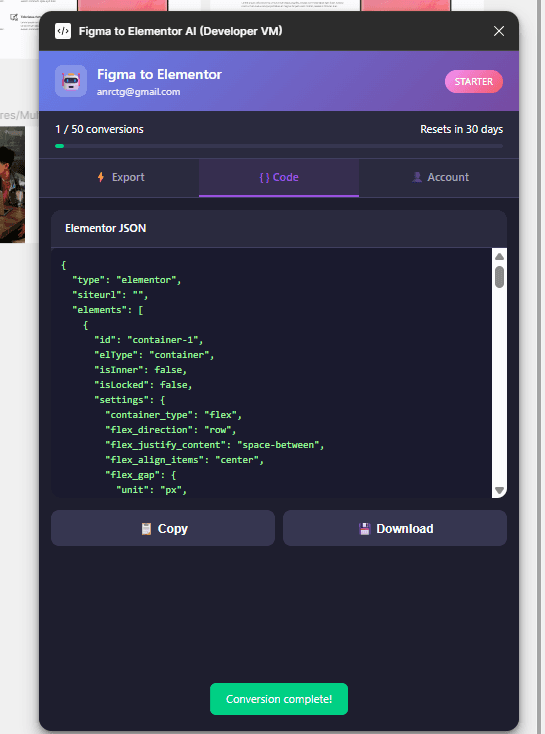This screenshot has width=545, height=734.
Task: Click the code view scrollbar thumb
Action: tap(499, 277)
